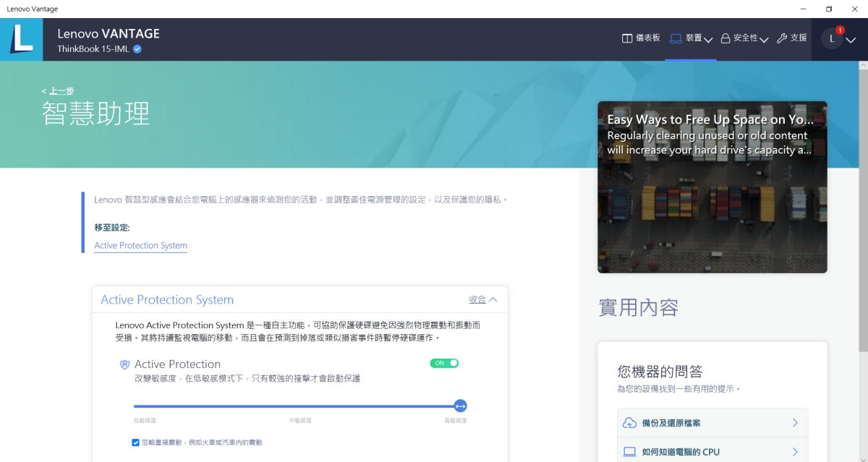Click the cloud icon beside 備份及還原檔案
The width and height of the screenshot is (868, 462).
click(x=629, y=423)
